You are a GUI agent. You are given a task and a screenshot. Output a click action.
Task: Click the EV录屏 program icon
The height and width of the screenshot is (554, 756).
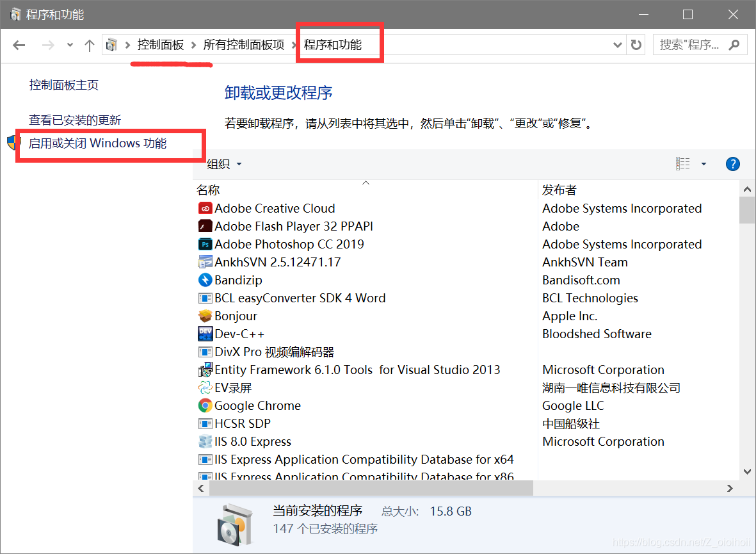point(205,387)
